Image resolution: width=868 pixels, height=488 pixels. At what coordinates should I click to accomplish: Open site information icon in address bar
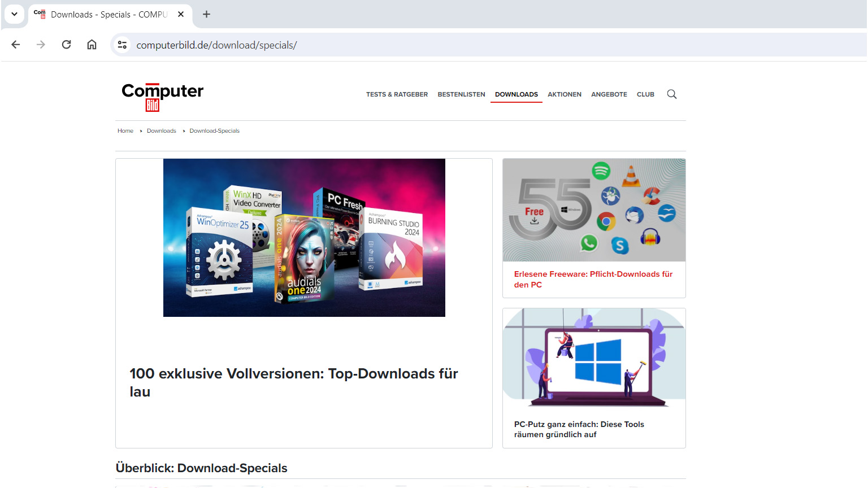[x=122, y=45]
